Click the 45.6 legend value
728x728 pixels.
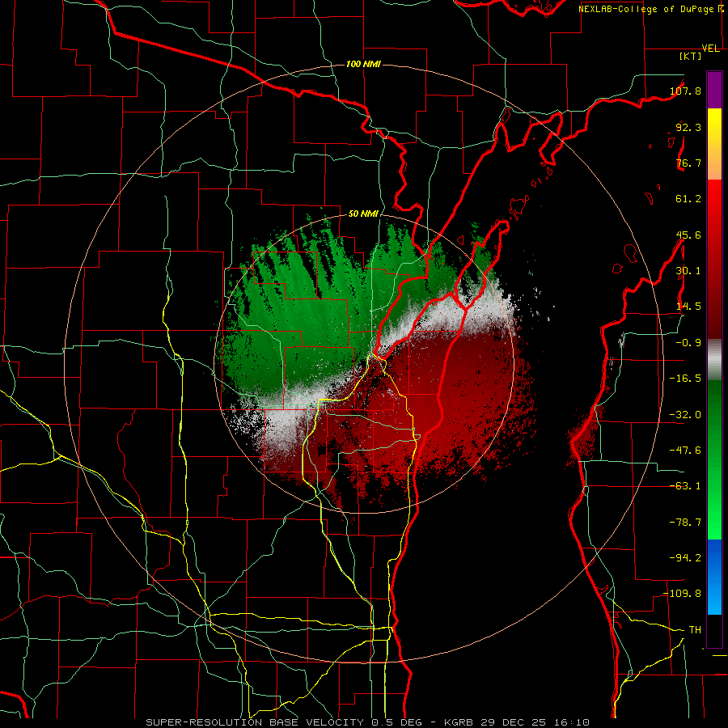click(x=688, y=235)
